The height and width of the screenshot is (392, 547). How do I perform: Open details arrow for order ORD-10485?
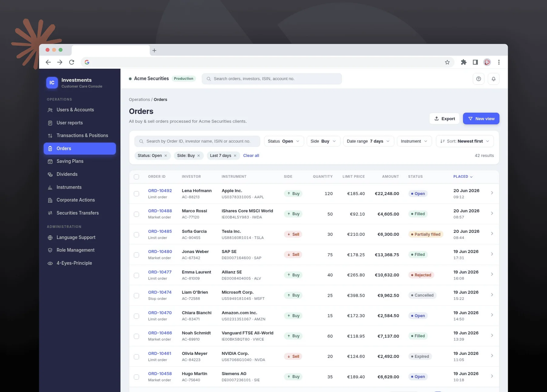pyautogui.click(x=492, y=234)
